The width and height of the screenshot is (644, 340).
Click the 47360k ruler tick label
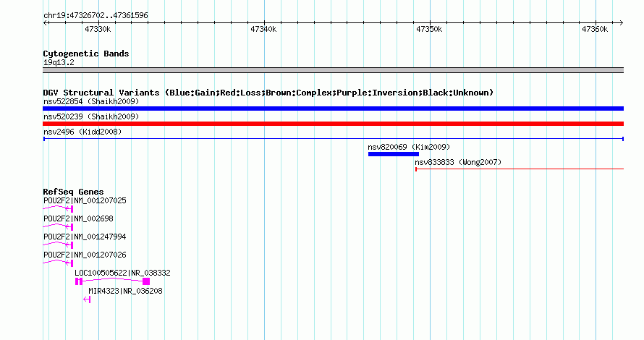pyautogui.click(x=595, y=29)
